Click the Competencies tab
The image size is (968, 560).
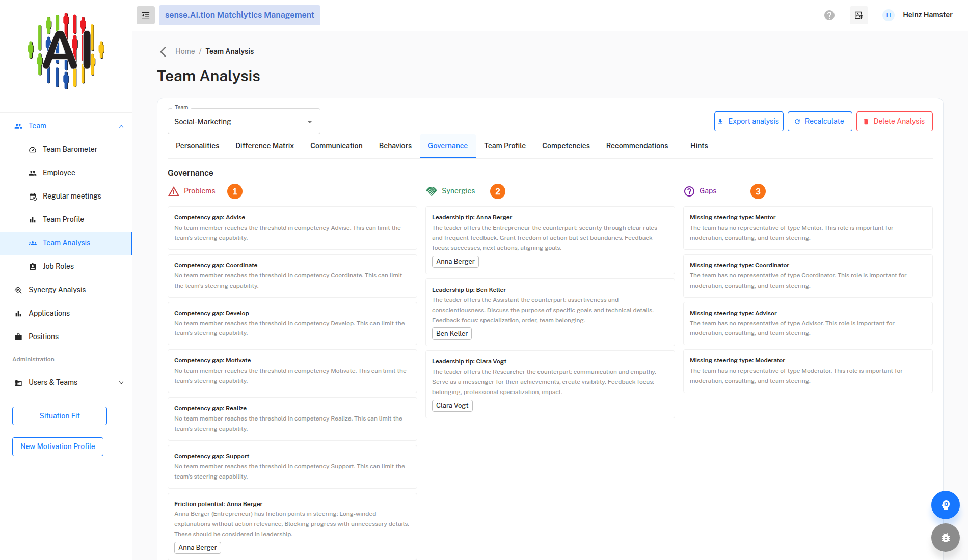566,146
